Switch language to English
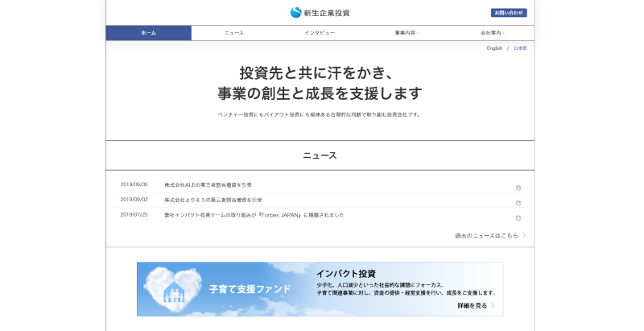644x331 pixels. 494,48
